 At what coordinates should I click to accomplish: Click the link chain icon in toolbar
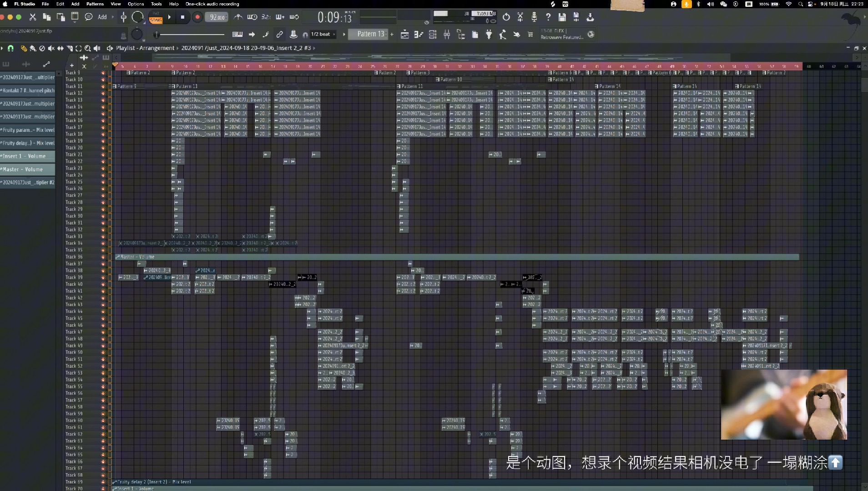(280, 35)
